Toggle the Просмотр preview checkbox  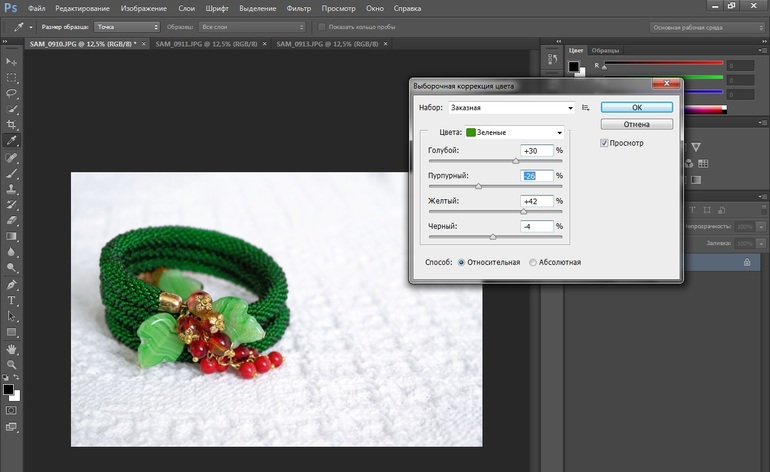click(604, 143)
